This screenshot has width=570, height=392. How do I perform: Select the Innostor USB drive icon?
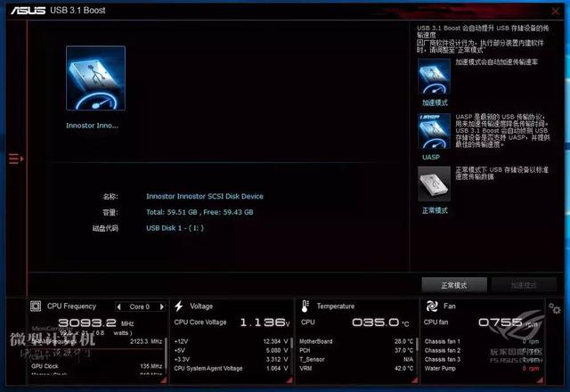[95, 78]
